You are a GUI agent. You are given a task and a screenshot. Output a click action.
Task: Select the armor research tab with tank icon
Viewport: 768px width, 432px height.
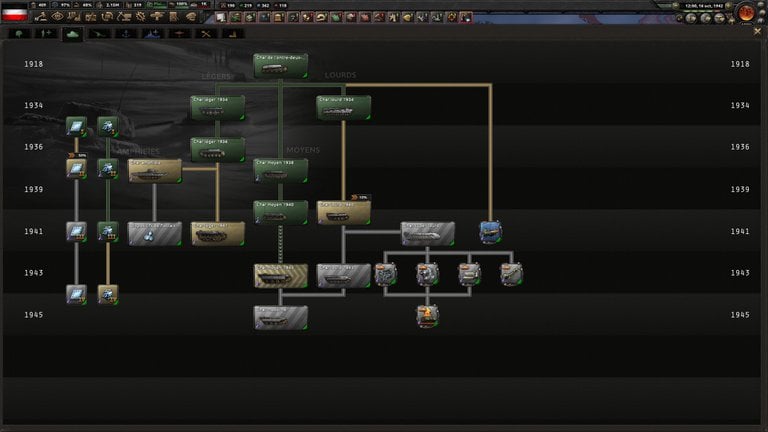72,34
